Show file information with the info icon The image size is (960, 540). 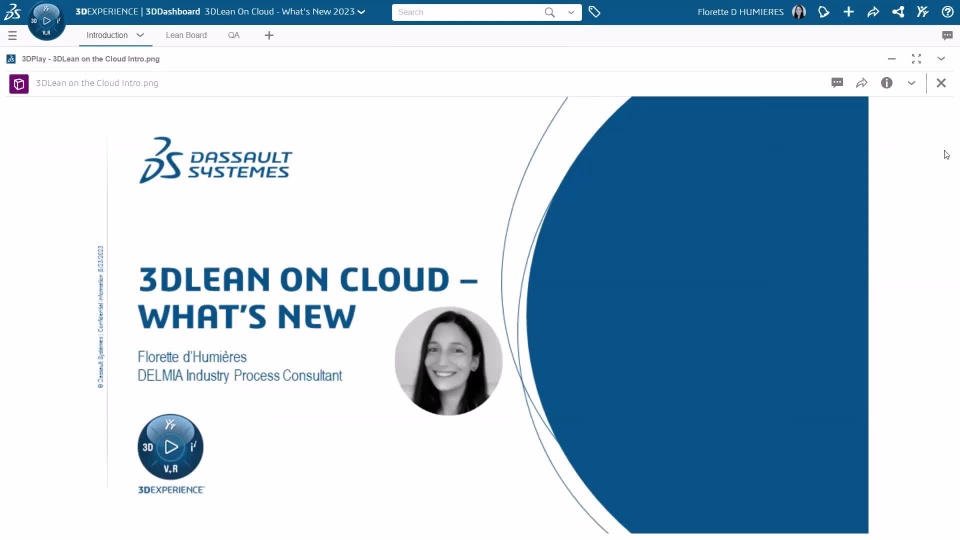(x=886, y=83)
